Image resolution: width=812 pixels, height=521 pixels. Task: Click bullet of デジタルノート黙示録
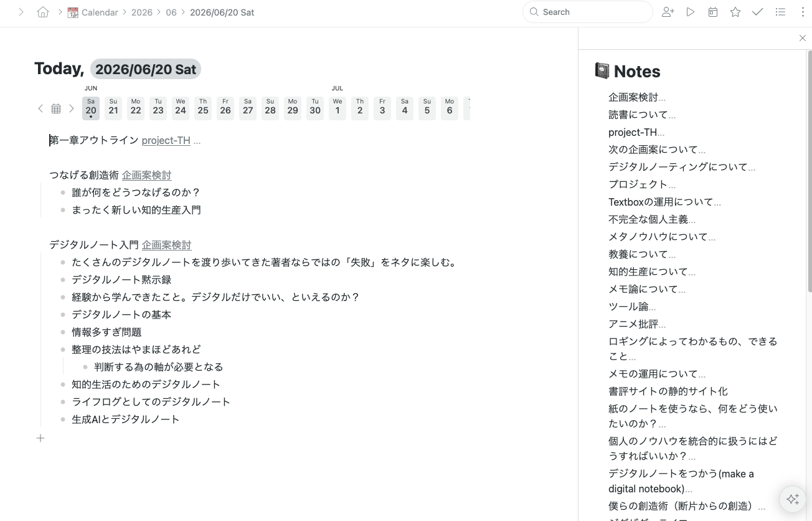pyautogui.click(x=63, y=280)
